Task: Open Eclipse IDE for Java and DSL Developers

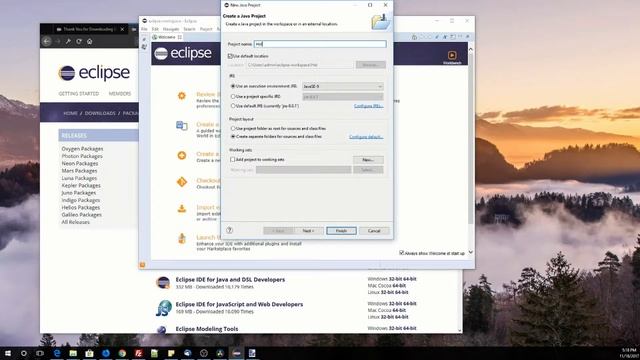Action: 230,280
